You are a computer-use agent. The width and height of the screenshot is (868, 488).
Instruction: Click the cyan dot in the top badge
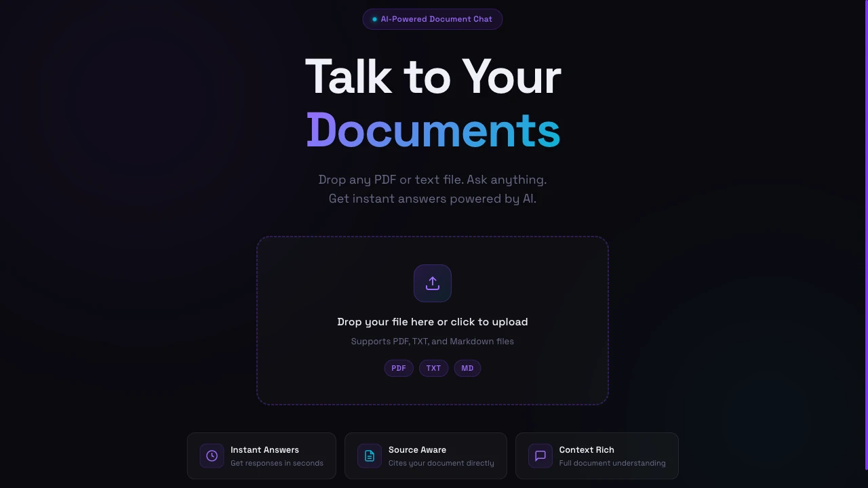coord(374,19)
